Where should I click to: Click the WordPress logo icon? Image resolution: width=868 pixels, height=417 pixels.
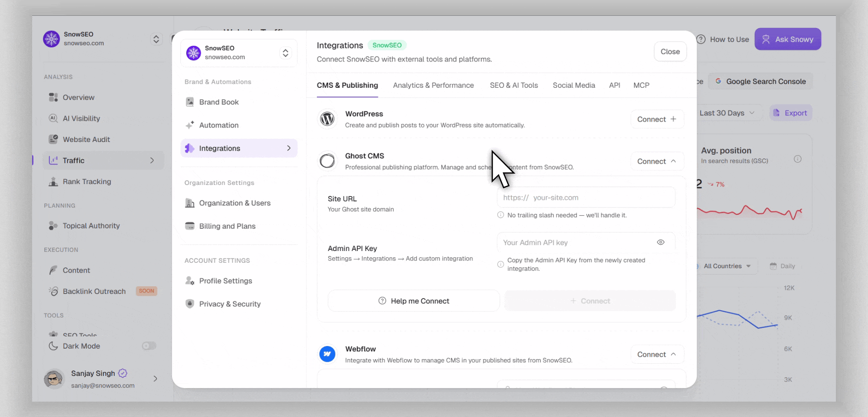327,119
